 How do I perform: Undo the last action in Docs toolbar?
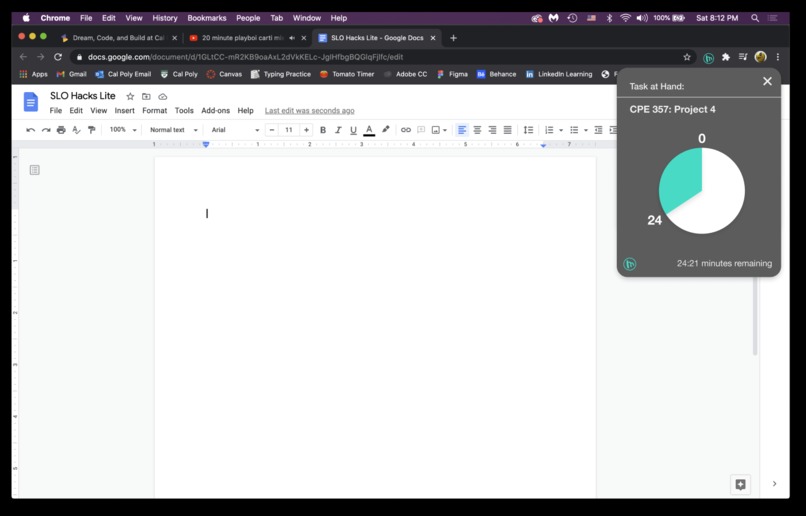point(30,130)
